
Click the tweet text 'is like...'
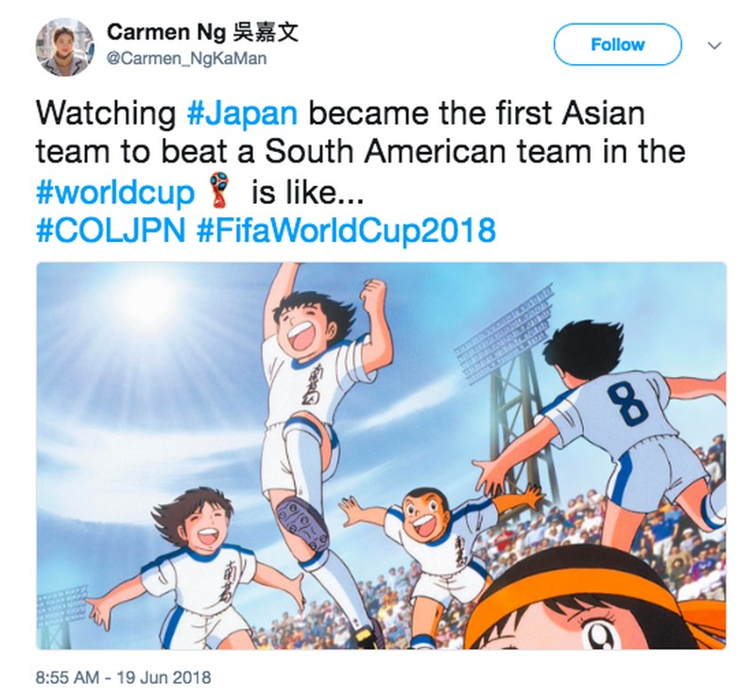(x=306, y=192)
